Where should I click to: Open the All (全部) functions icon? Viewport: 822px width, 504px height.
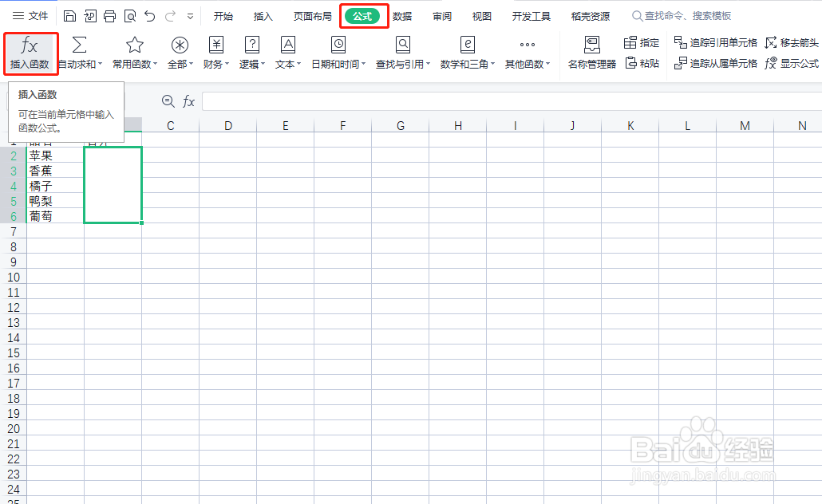pos(180,45)
